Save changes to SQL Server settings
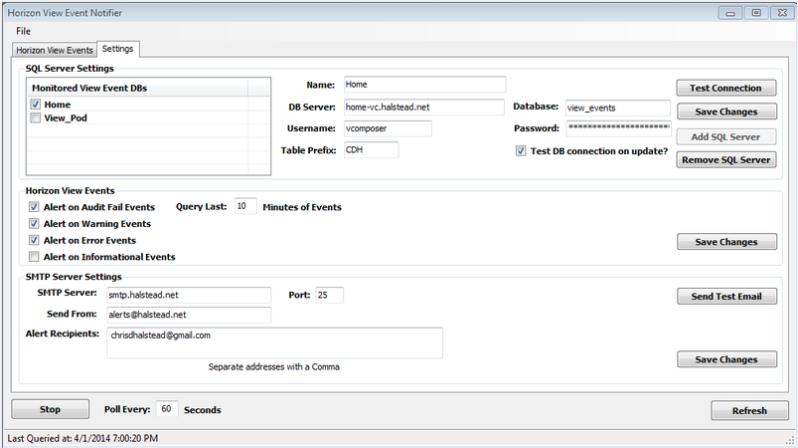The image size is (798, 448). click(725, 112)
